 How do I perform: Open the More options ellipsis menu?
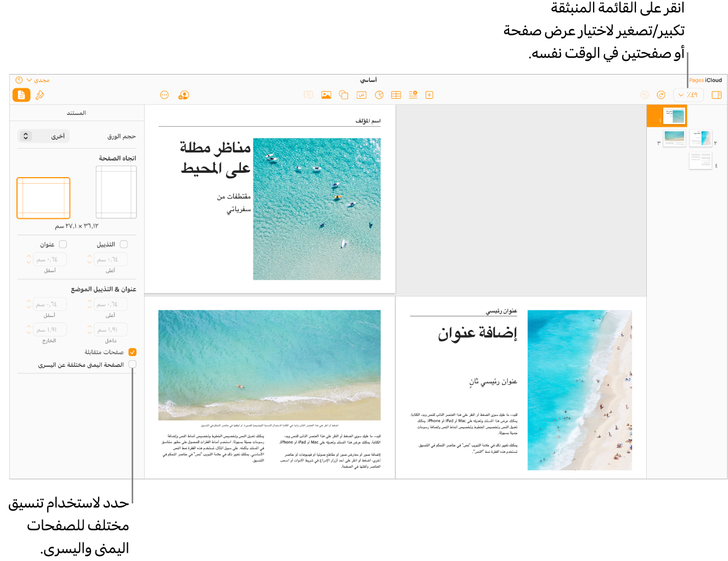coord(164,95)
